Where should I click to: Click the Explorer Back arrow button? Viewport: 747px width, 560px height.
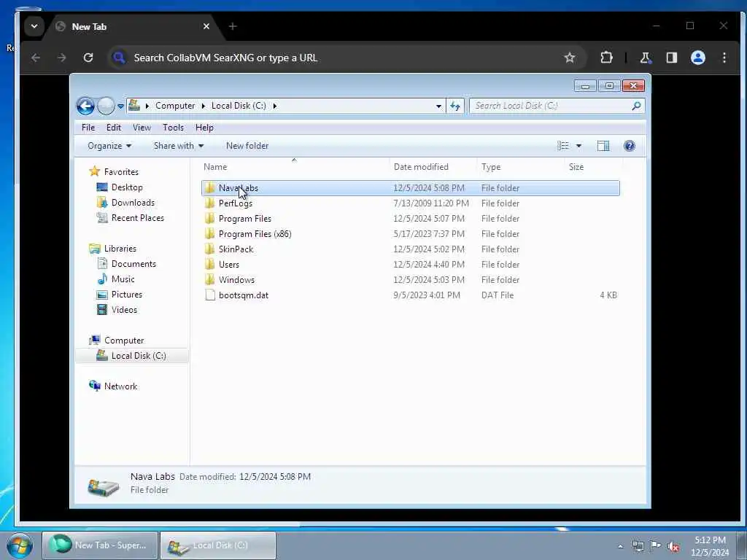click(x=86, y=106)
